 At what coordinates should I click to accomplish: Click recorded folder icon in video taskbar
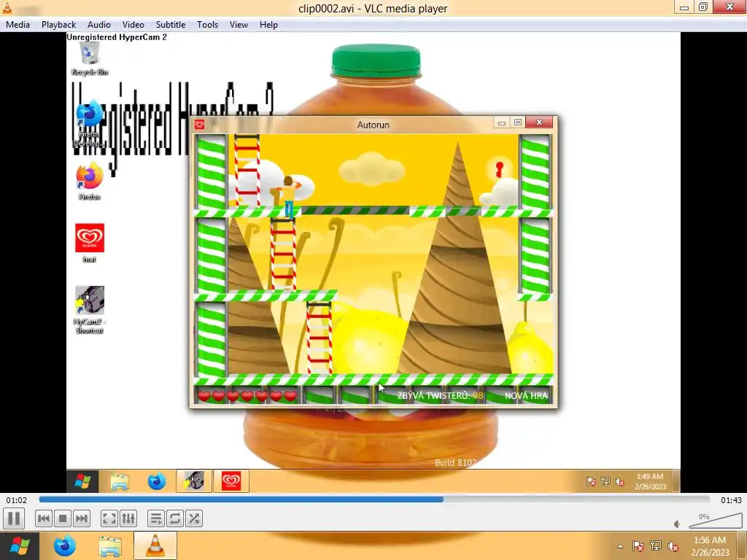click(120, 481)
